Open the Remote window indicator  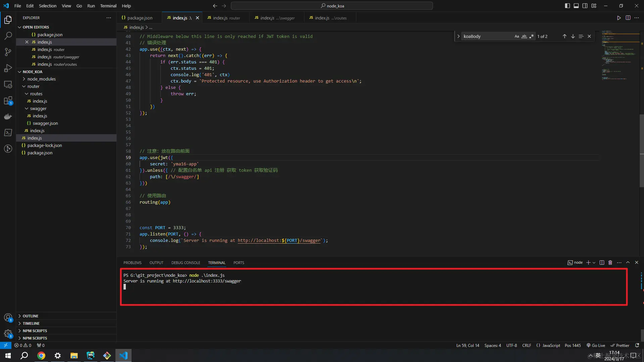point(6,345)
